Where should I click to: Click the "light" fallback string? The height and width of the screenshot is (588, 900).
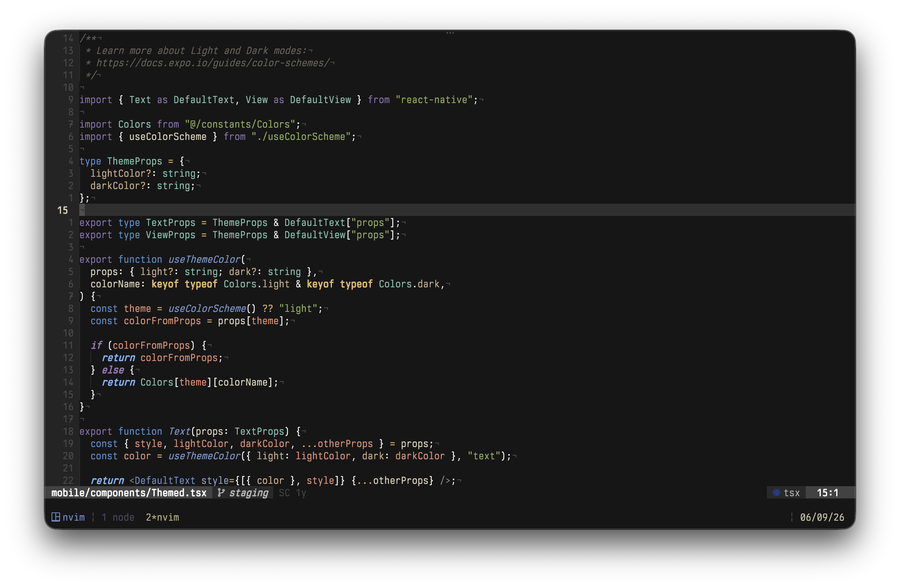[298, 309]
